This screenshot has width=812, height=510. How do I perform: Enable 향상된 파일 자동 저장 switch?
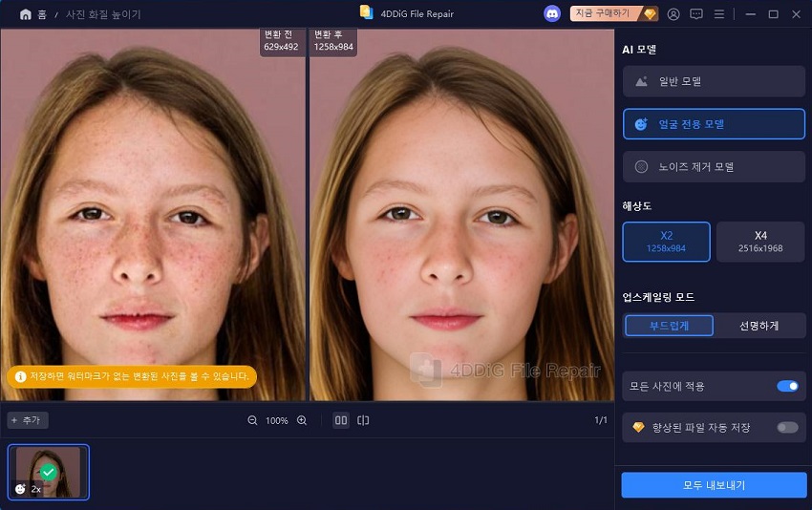787,427
